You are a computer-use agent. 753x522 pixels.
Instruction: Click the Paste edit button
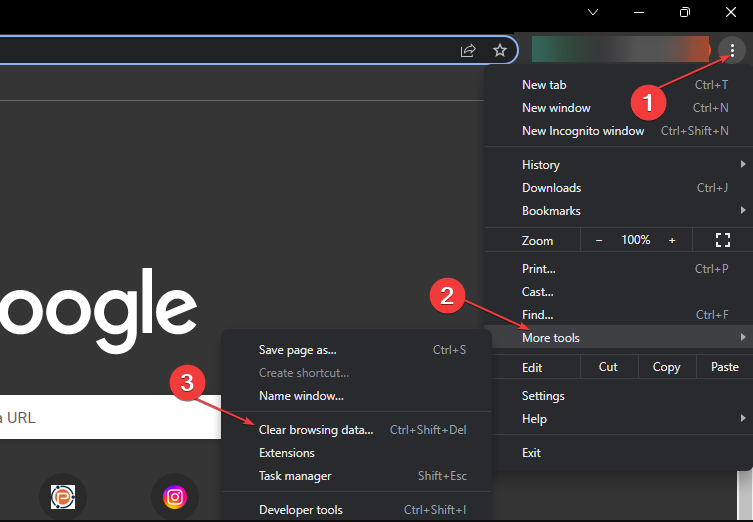724,367
